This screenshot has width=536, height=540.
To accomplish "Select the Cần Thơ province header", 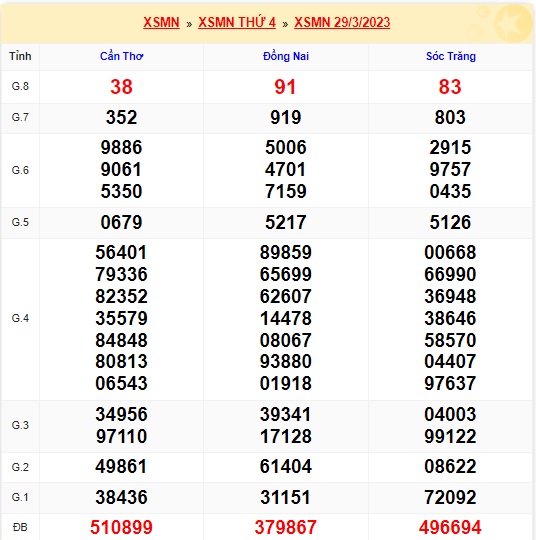I will pyautogui.click(x=122, y=56).
